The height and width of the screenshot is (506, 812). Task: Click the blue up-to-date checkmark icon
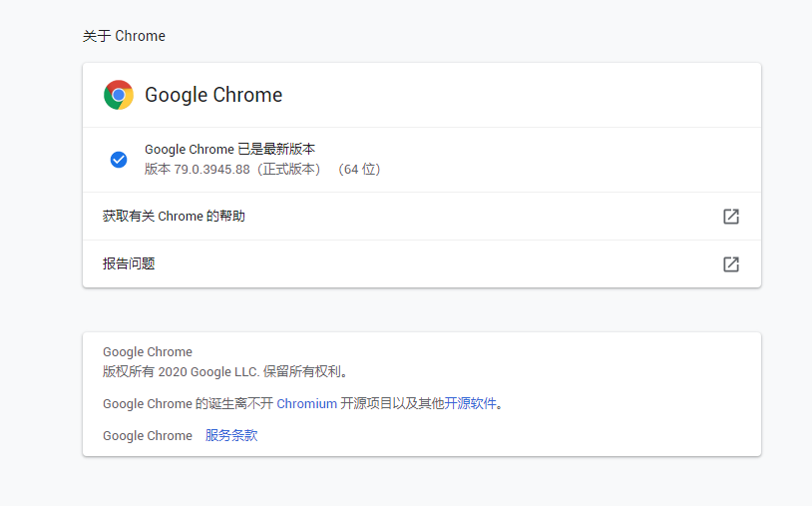click(x=119, y=160)
